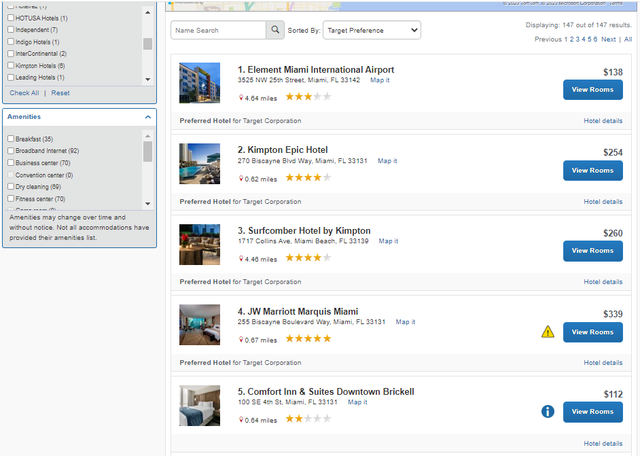Open Hotel details for JW Marriott Marquis

coord(603,363)
